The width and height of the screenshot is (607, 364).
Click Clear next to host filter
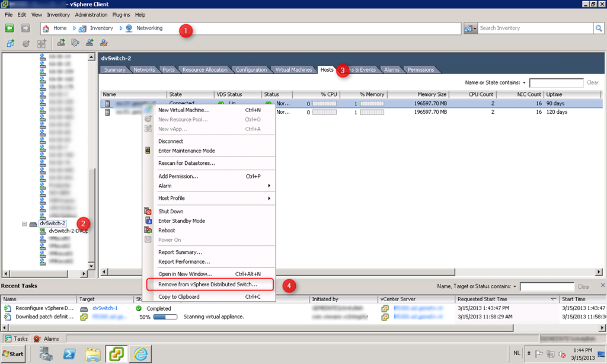coord(592,82)
